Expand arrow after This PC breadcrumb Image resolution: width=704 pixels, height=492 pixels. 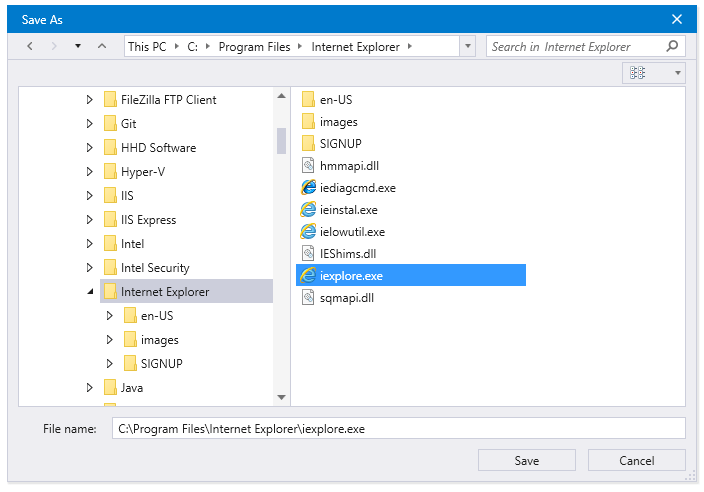(176, 46)
